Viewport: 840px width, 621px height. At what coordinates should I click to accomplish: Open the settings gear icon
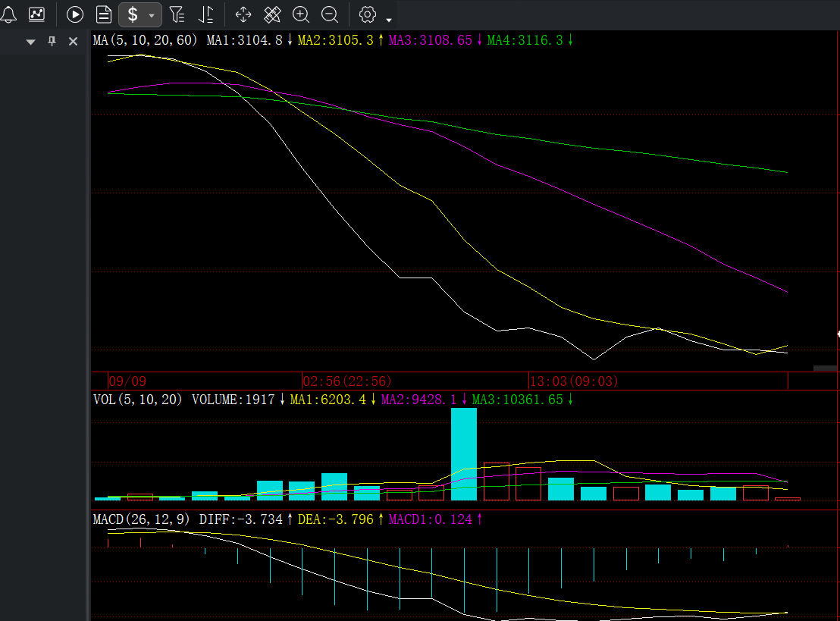tap(368, 14)
